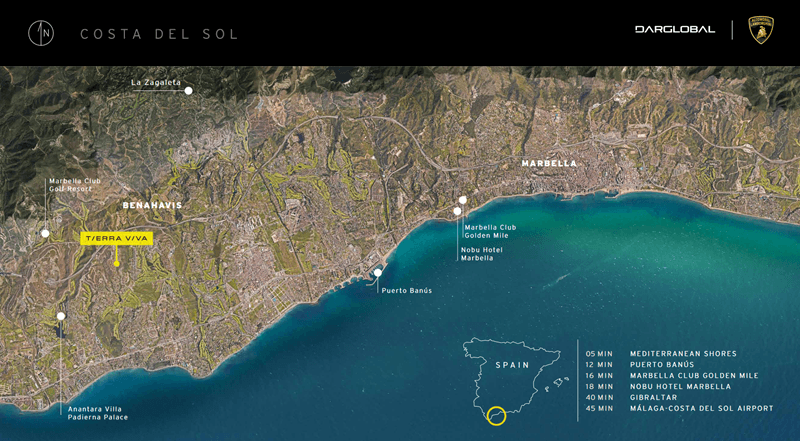
Task: Click the Costa del Sol title
Action: pos(159,34)
